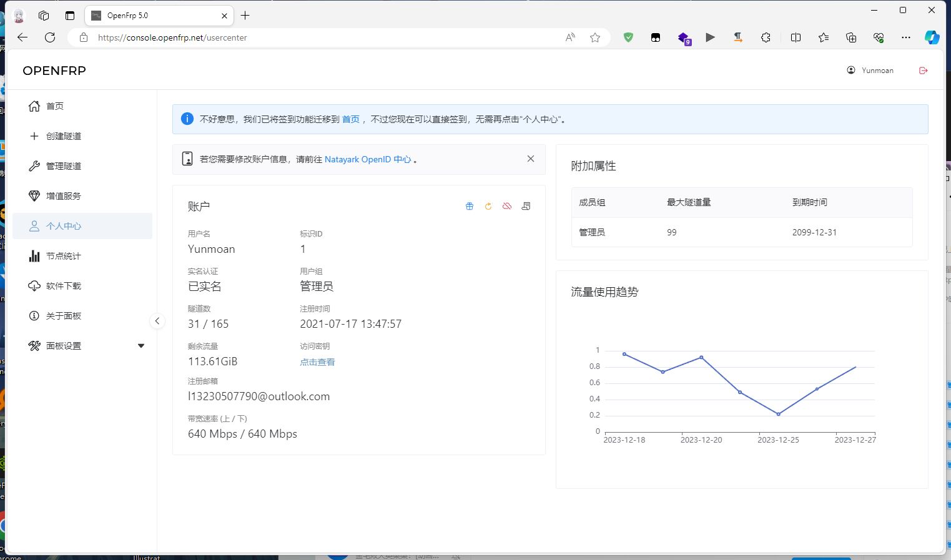
Task: Open the Copilot sidebar icon
Action: [932, 37]
